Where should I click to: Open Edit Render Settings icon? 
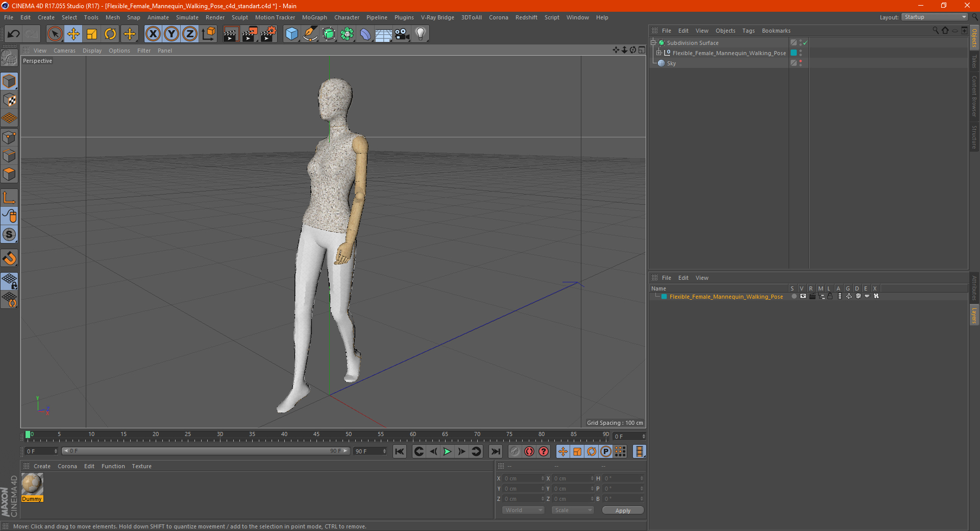tap(269, 34)
